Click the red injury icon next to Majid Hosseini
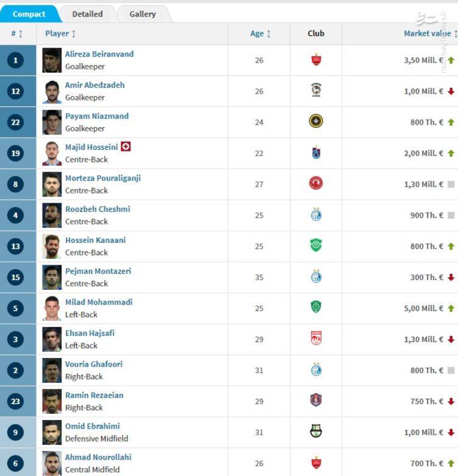 coord(125,147)
